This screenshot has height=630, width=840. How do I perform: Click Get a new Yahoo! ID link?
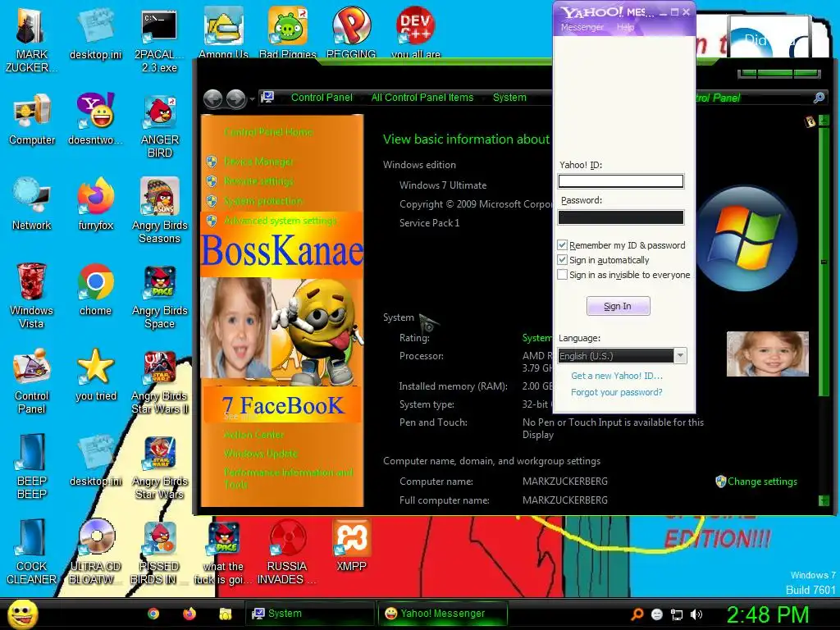617,376
